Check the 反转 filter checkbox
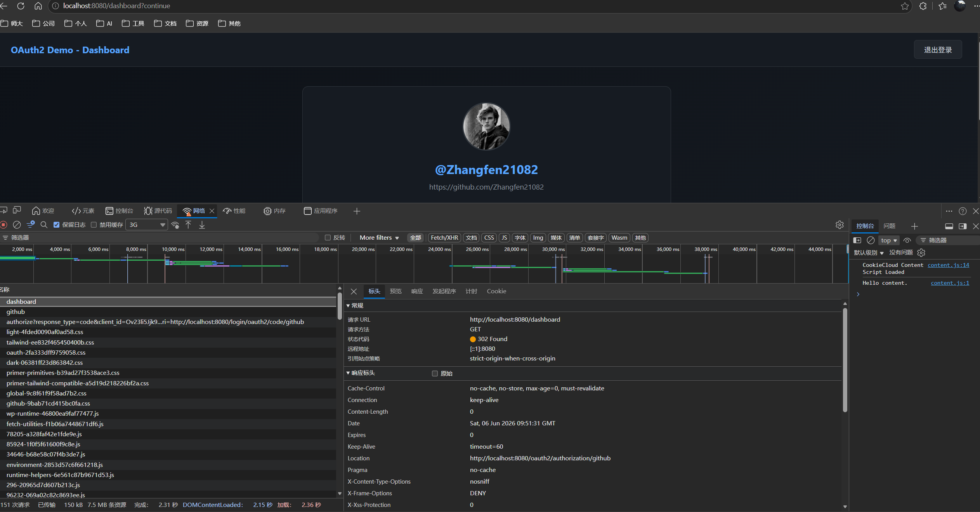The width and height of the screenshot is (980, 512). (x=328, y=238)
